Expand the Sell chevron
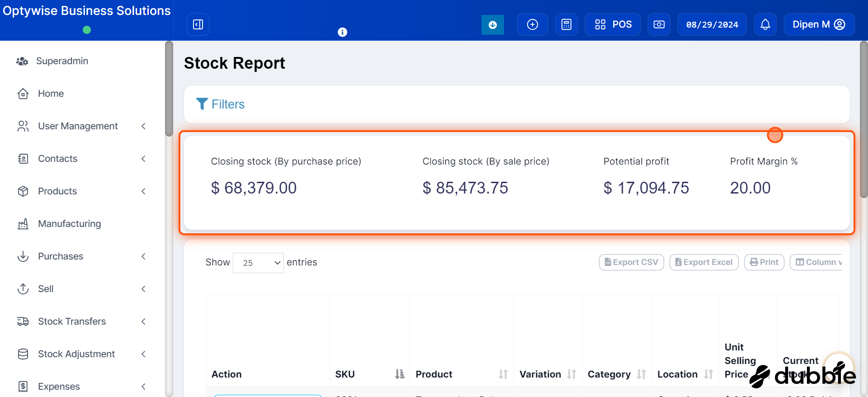This screenshot has height=397, width=868. click(x=143, y=289)
